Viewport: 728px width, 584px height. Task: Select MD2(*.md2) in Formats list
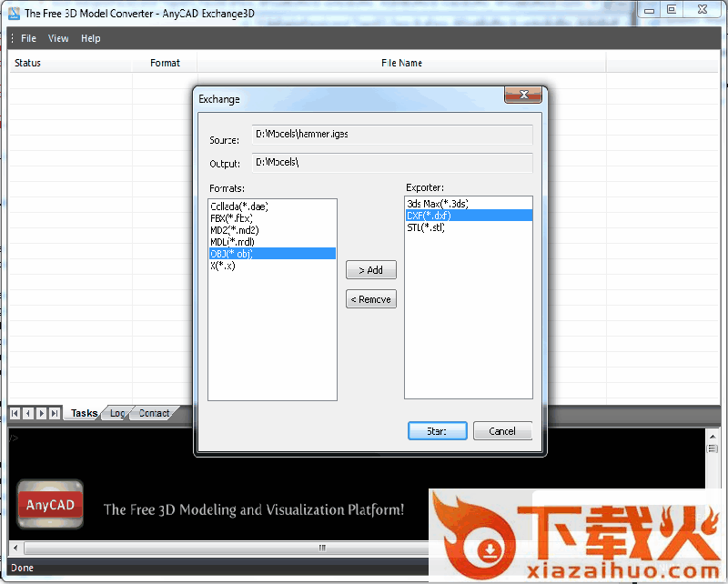pyautogui.click(x=272, y=230)
